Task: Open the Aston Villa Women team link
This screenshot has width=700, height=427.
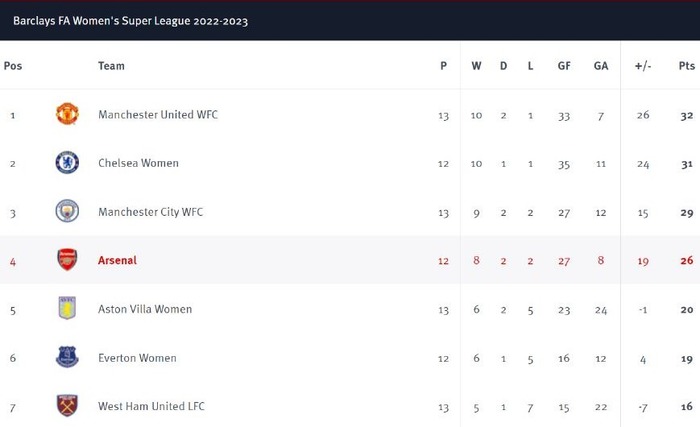Action: (145, 309)
